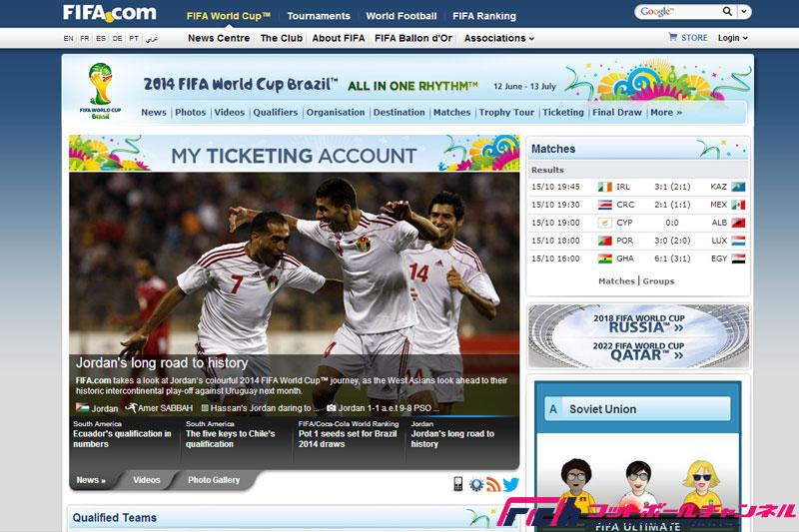Expand the search options dropdown arrow
This screenshot has width=799, height=532.
point(744,12)
